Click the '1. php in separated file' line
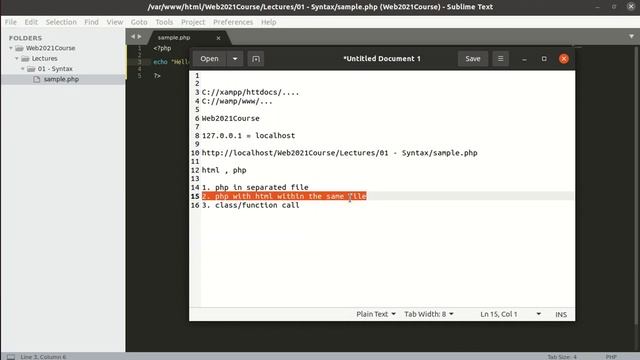Image resolution: width=640 pixels, height=360 pixels. point(255,187)
